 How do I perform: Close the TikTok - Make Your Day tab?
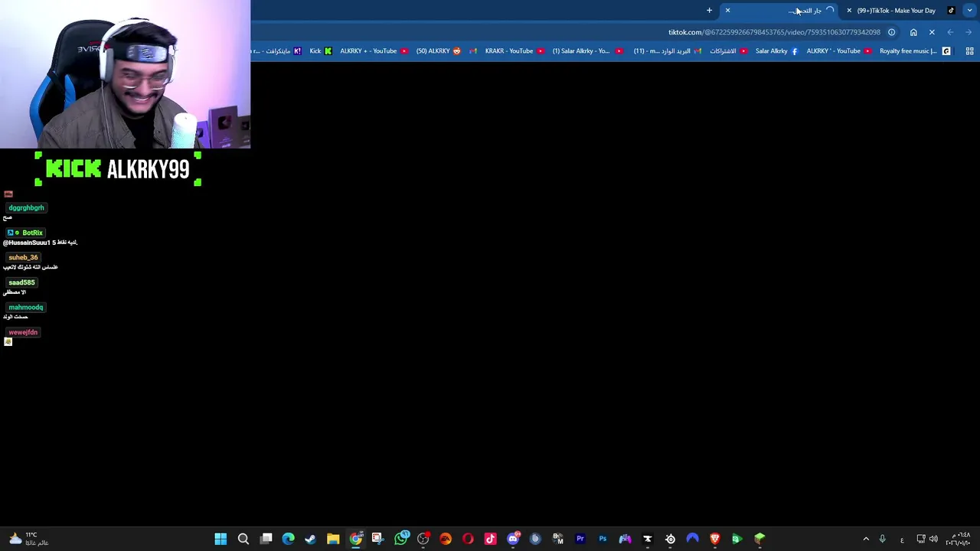click(849, 11)
